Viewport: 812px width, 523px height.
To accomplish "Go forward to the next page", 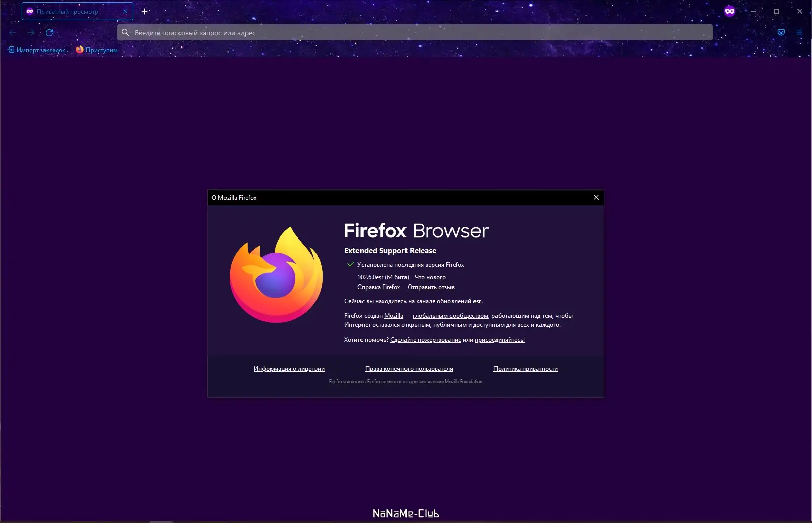I will pyautogui.click(x=31, y=33).
